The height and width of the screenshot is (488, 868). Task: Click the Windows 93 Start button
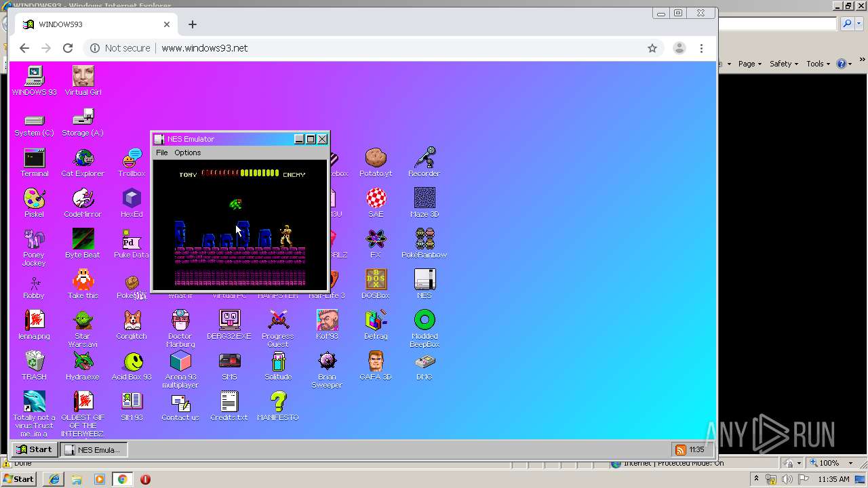point(34,449)
